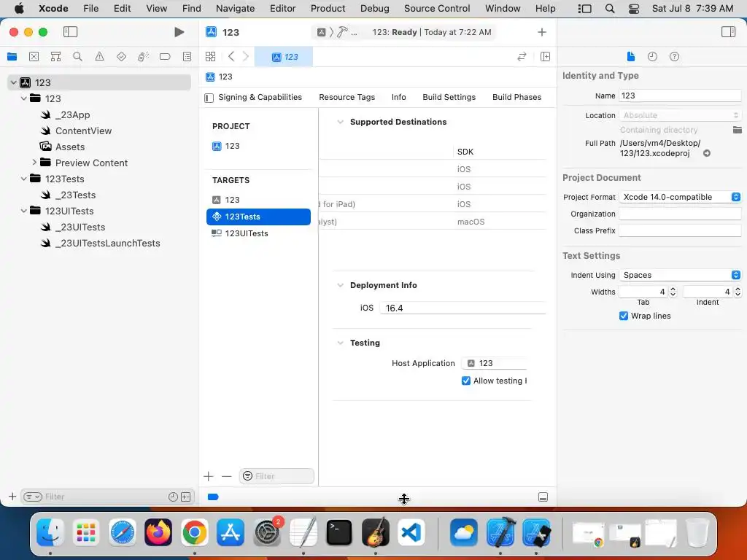Open the Debug navigator
This screenshot has height=560, width=747.
tap(143, 57)
